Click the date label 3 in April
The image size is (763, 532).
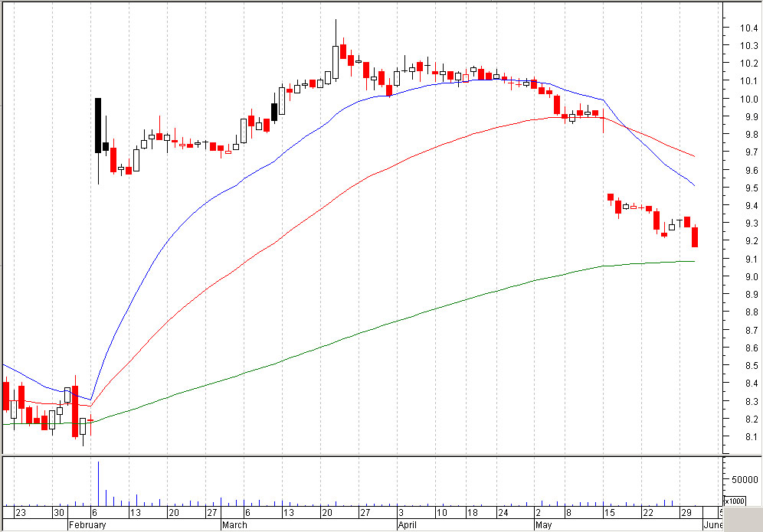click(401, 513)
